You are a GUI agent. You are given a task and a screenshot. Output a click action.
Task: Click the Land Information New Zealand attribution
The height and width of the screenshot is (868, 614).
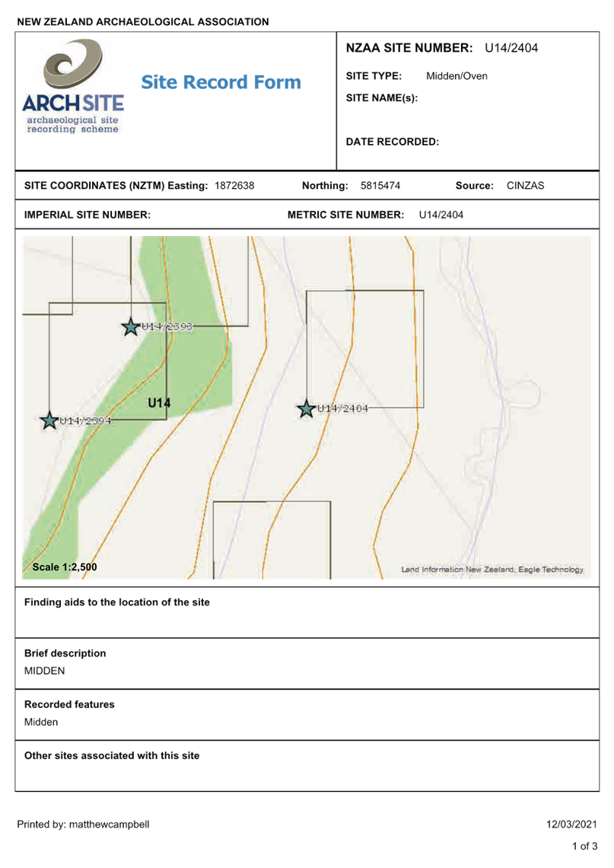pyautogui.click(x=492, y=570)
